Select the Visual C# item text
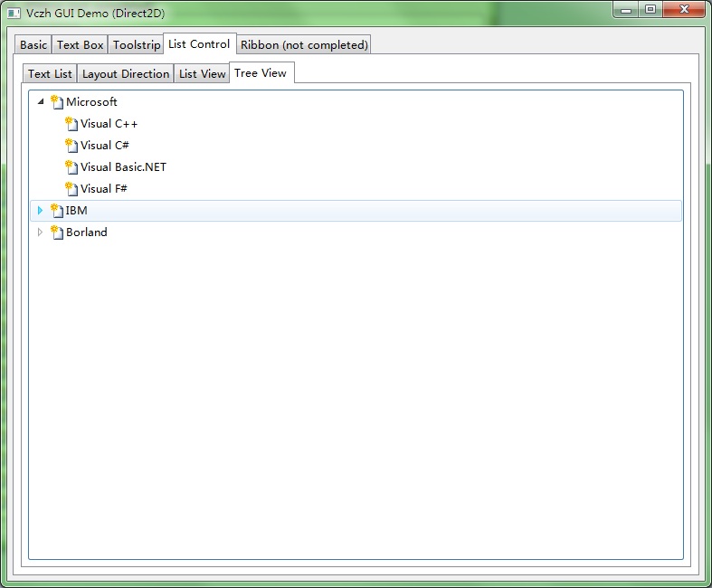712x588 pixels. coord(105,146)
